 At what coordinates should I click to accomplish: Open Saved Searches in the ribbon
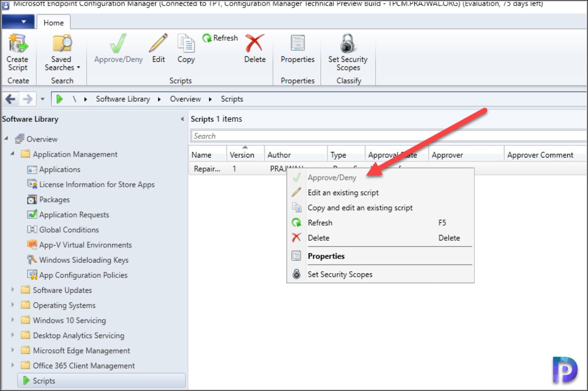[62, 52]
